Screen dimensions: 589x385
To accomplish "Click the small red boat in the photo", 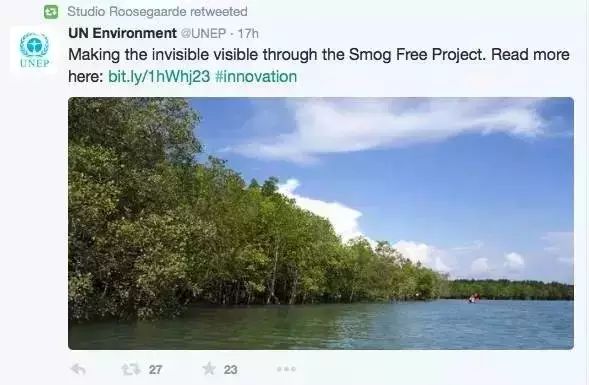I will click(473, 298).
